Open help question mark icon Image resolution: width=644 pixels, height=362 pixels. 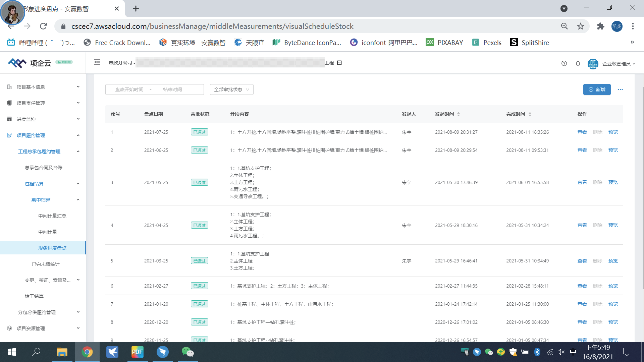[x=564, y=63]
